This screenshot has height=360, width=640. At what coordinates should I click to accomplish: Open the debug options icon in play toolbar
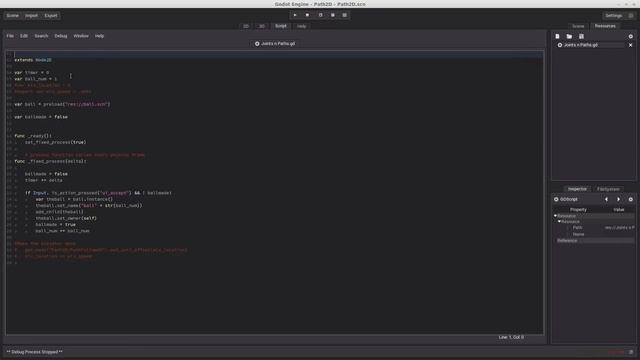pyautogui.click(x=345, y=15)
